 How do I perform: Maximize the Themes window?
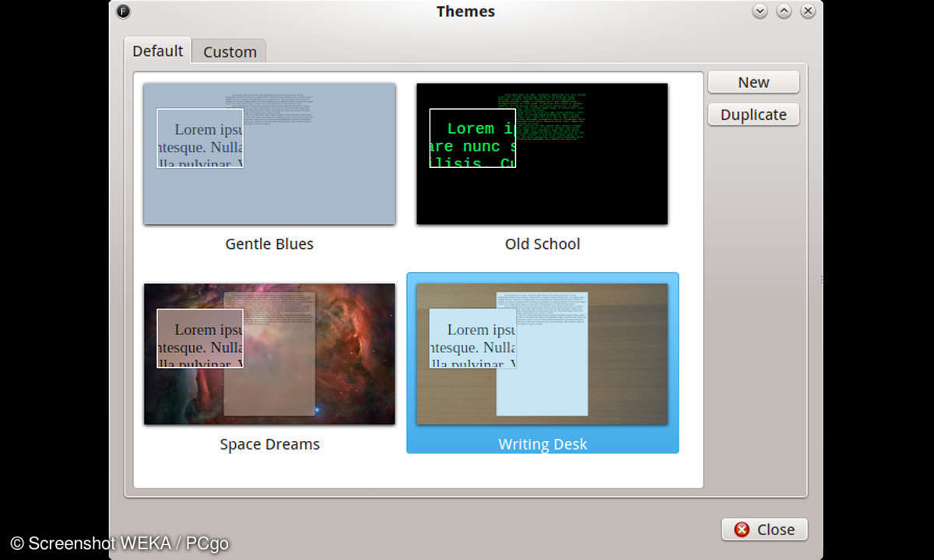pos(784,11)
